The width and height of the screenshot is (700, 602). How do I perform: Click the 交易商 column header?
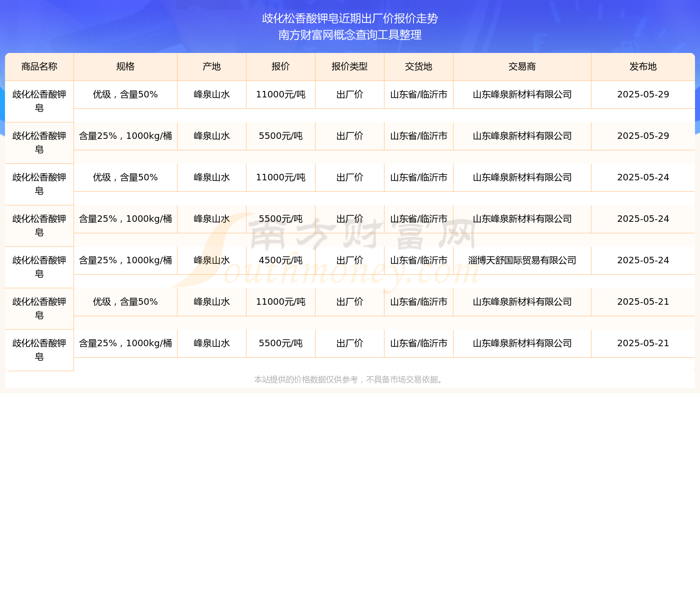point(522,66)
